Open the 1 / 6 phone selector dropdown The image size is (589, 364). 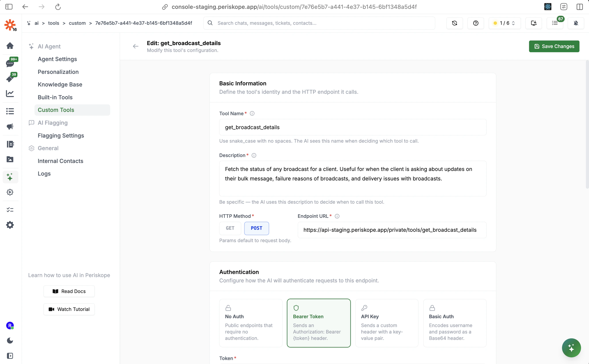click(x=504, y=23)
